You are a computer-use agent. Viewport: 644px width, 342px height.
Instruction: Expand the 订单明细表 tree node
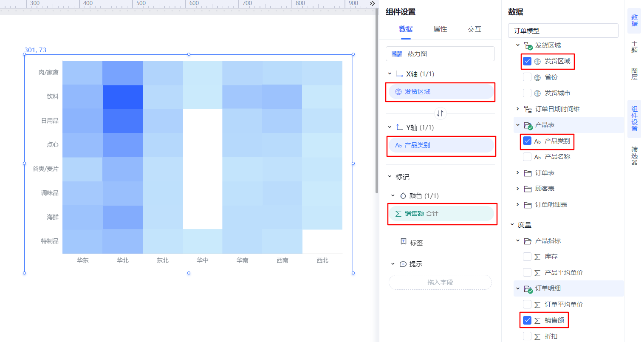tap(518, 205)
